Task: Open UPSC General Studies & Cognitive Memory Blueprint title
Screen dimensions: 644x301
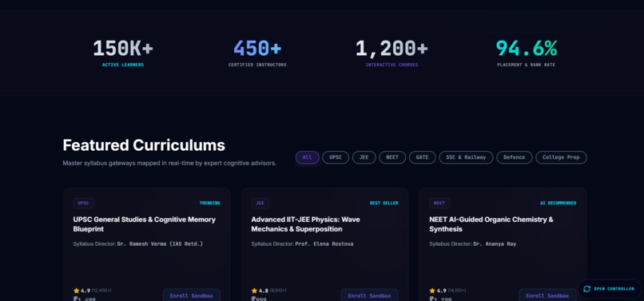Action: tap(144, 224)
